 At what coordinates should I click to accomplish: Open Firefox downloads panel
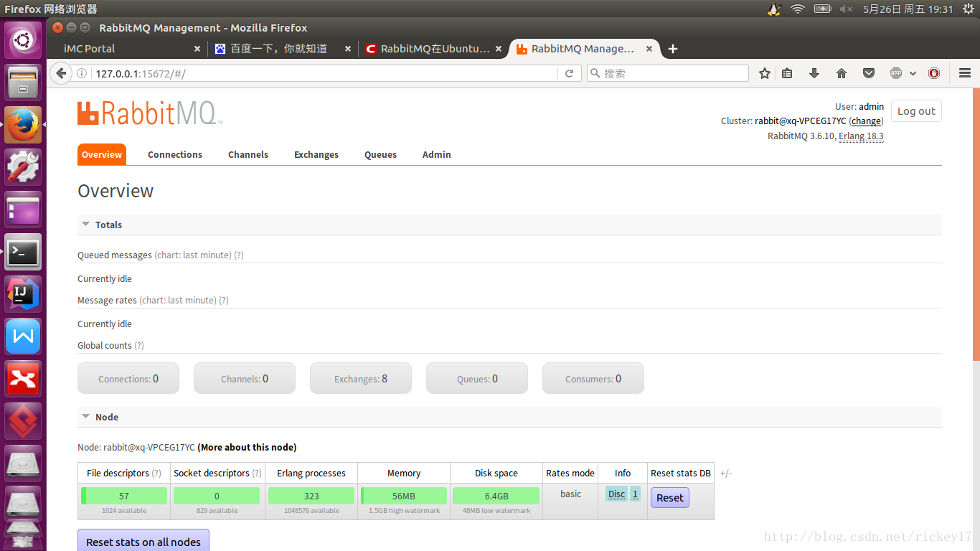click(814, 73)
